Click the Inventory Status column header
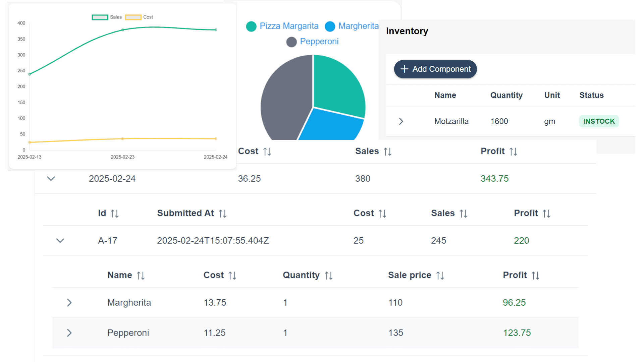 coord(591,95)
